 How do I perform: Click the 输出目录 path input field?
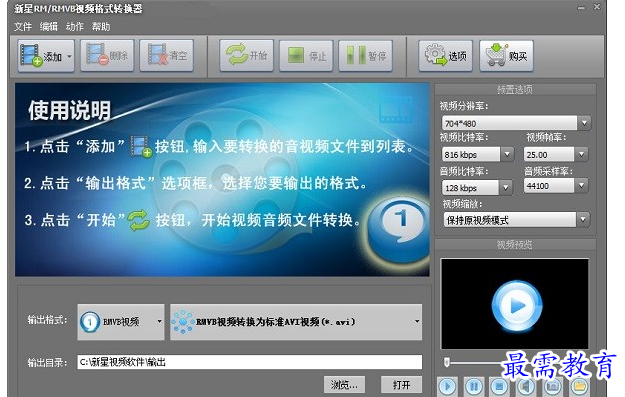(250, 362)
